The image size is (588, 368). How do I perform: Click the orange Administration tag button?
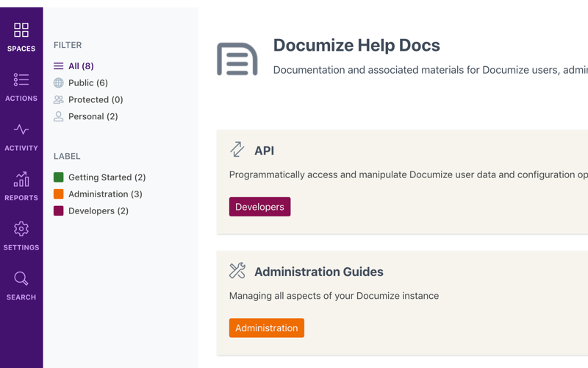point(266,328)
